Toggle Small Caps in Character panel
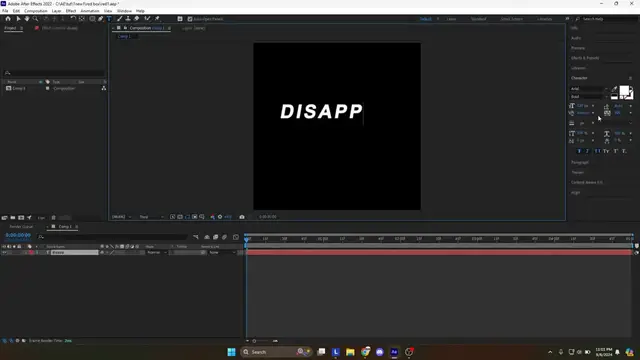640x360 pixels. (606, 151)
